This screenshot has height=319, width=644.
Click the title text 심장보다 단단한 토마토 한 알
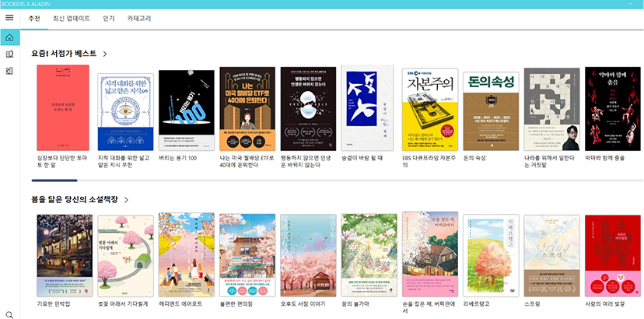coord(62,162)
